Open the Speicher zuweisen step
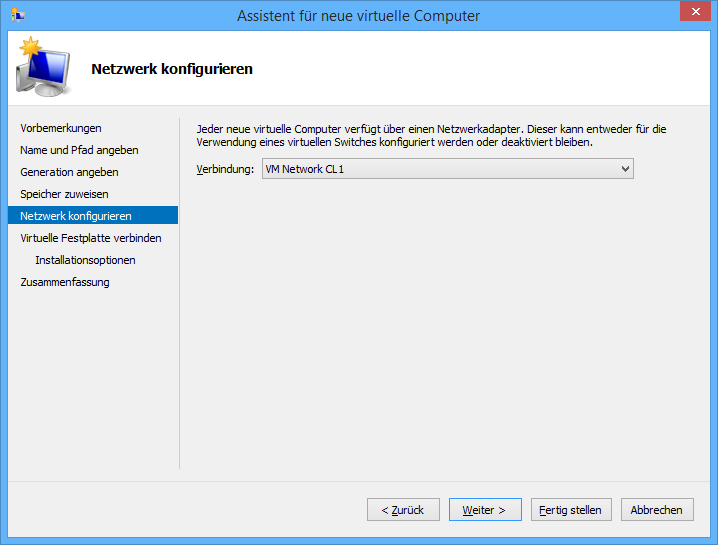The image size is (718, 545). pyautogui.click(x=64, y=194)
